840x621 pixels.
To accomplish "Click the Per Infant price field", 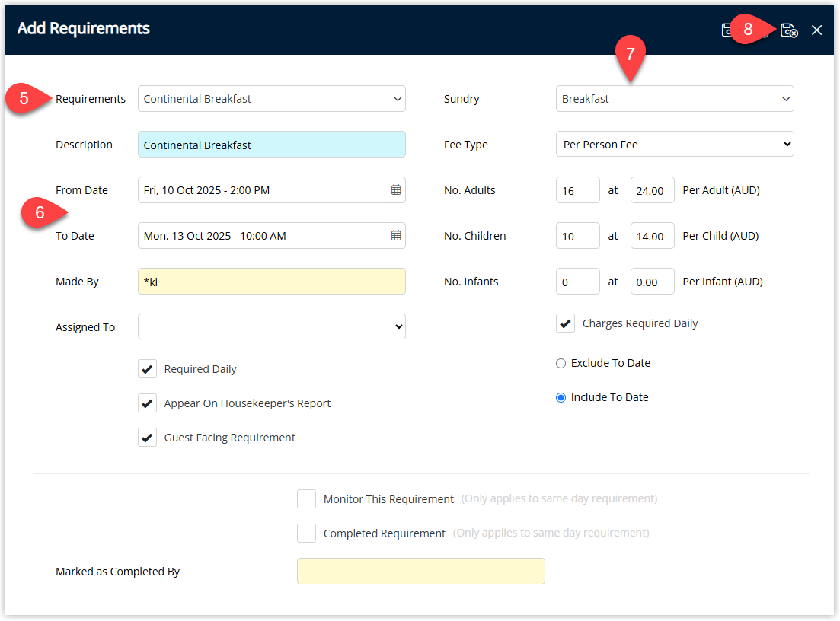I will (x=652, y=282).
